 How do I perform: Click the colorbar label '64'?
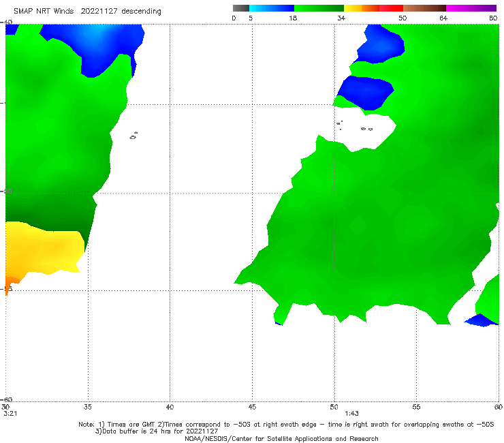pos(443,18)
